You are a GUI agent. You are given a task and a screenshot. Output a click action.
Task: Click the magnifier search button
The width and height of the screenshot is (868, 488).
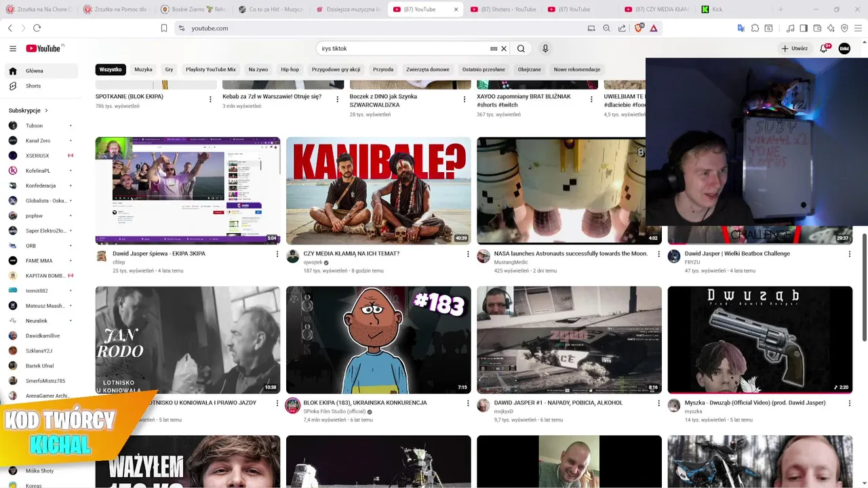click(x=521, y=49)
